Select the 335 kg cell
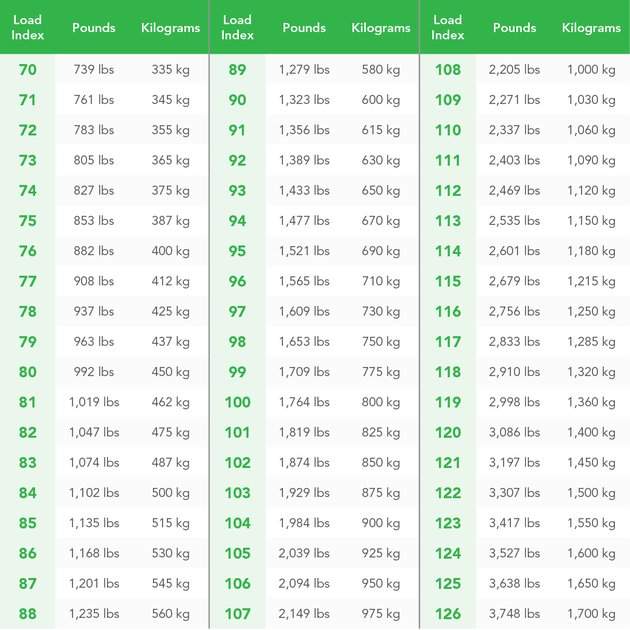 (x=170, y=70)
